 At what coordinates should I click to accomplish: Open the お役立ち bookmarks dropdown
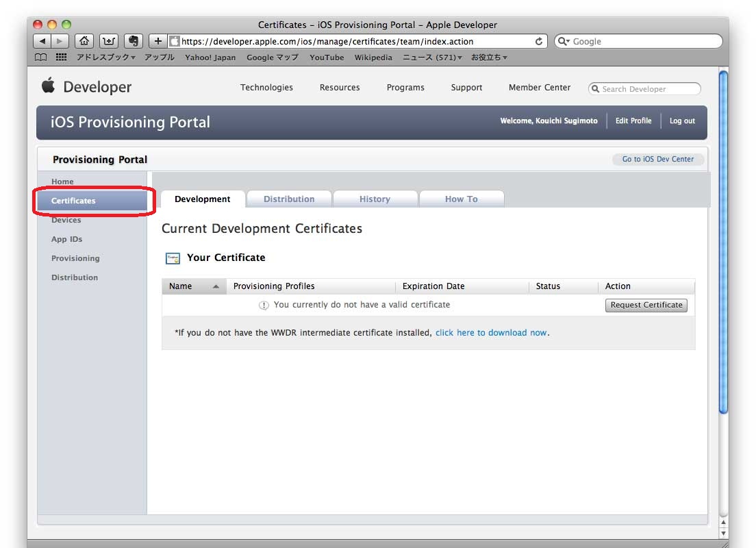click(489, 58)
